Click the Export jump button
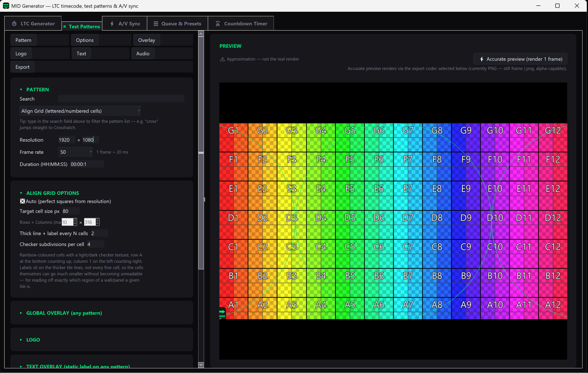This screenshot has width=588, height=373. click(x=23, y=67)
